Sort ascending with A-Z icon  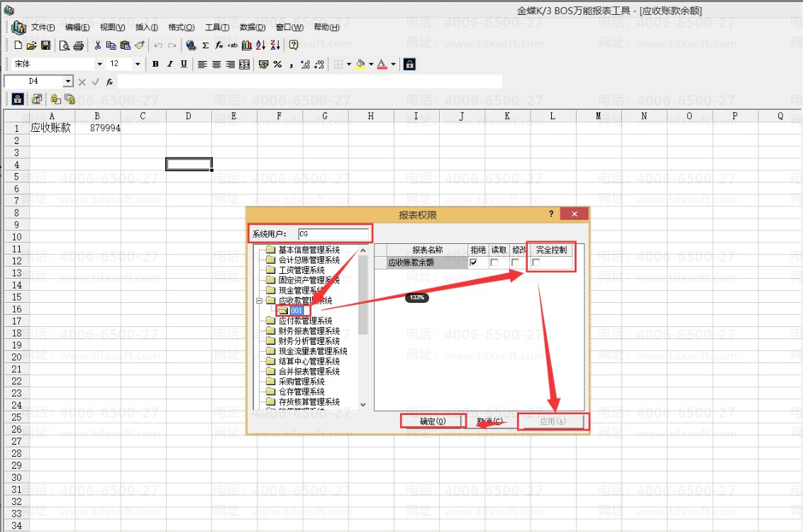click(x=260, y=45)
